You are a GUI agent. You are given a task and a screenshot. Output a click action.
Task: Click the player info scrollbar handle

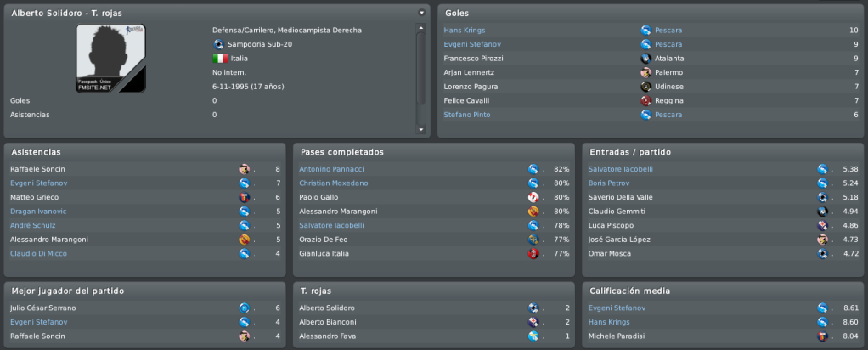coord(420,68)
